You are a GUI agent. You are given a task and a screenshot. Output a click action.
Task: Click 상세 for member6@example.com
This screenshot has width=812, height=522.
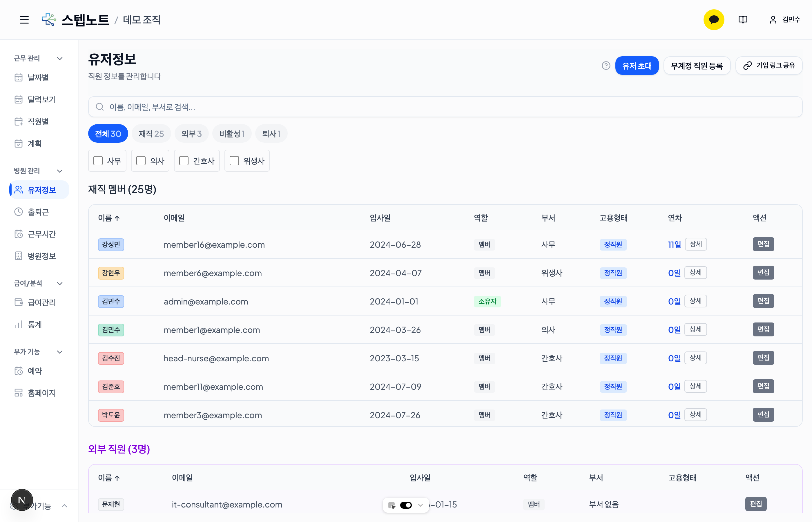coord(695,273)
